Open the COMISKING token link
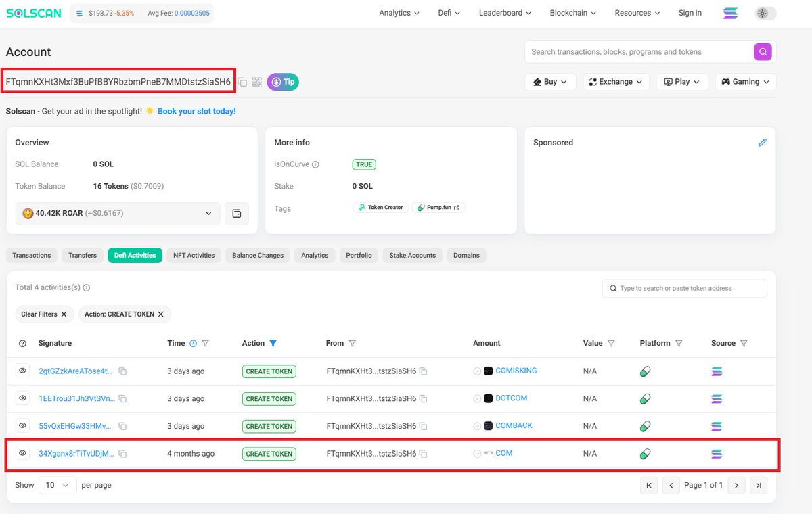Screen dimensions: 812x514 click(516, 371)
